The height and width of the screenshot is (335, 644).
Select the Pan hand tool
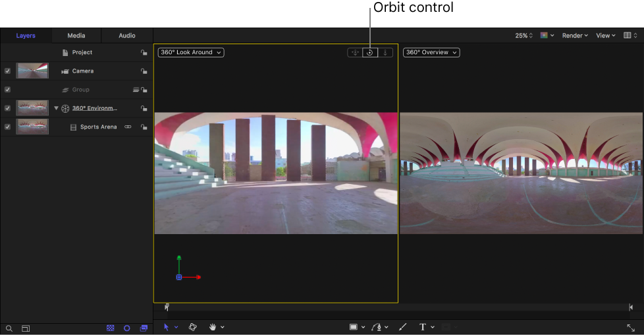click(213, 327)
